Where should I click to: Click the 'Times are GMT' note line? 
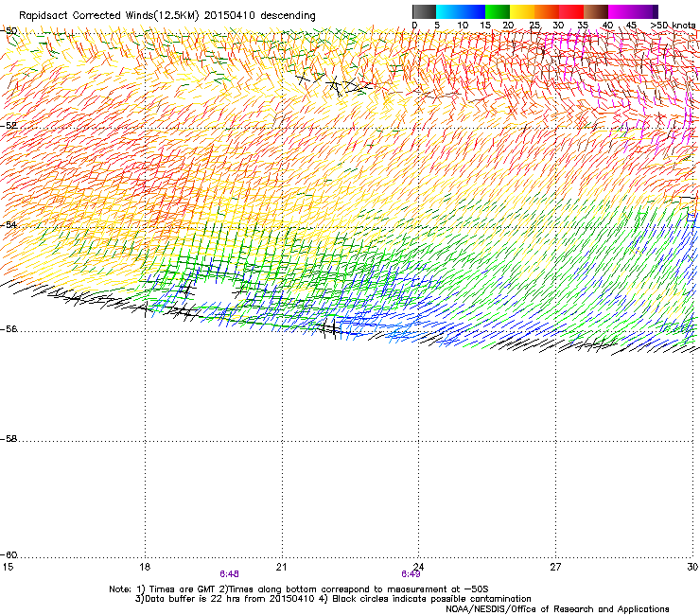coord(299,589)
